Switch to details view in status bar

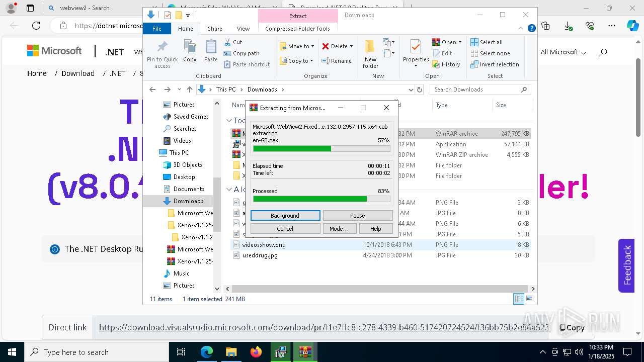(519, 299)
